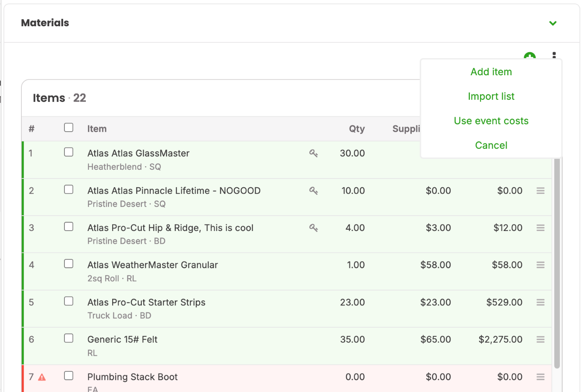The width and height of the screenshot is (583, 392).
Task: Click drag handle on Pro-Cut Hip & Ridge row
Action: pos(541,228)
